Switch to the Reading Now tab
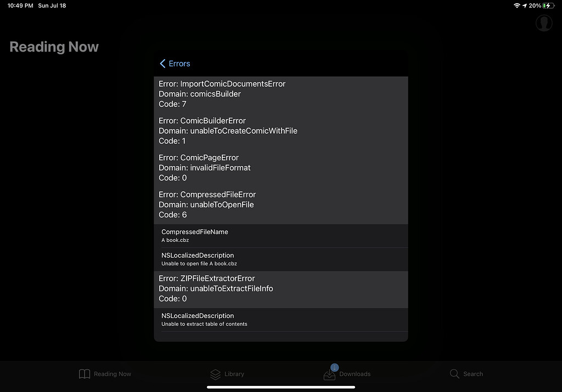562x392 pixels. point(105,374)
